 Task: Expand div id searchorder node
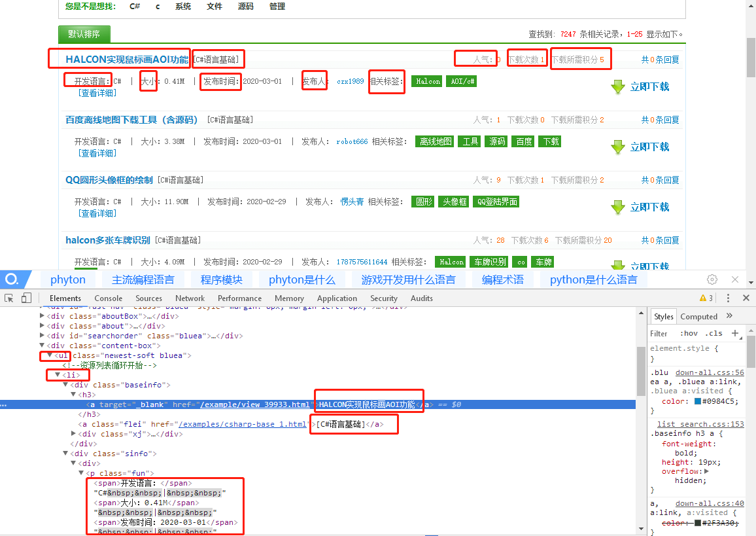[42, 335]
